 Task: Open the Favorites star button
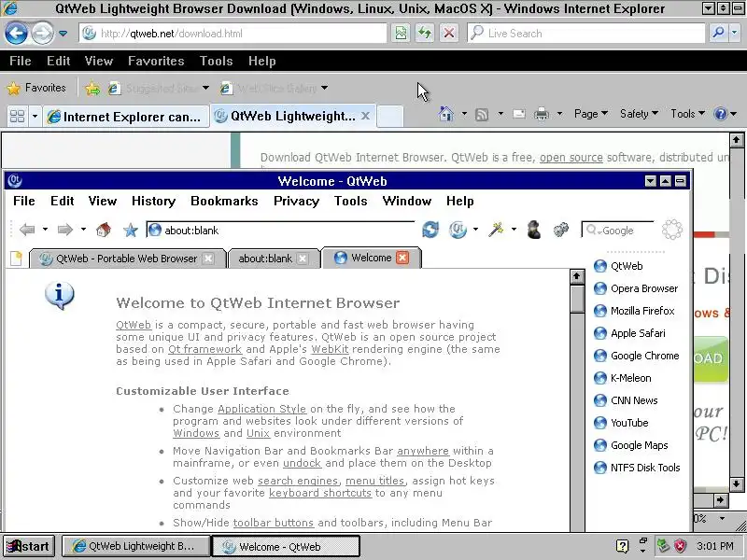pos(35,88)
